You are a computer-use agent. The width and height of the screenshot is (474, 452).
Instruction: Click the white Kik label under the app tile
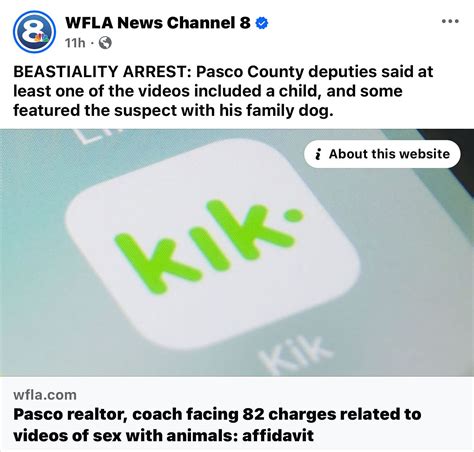point(295,355)
